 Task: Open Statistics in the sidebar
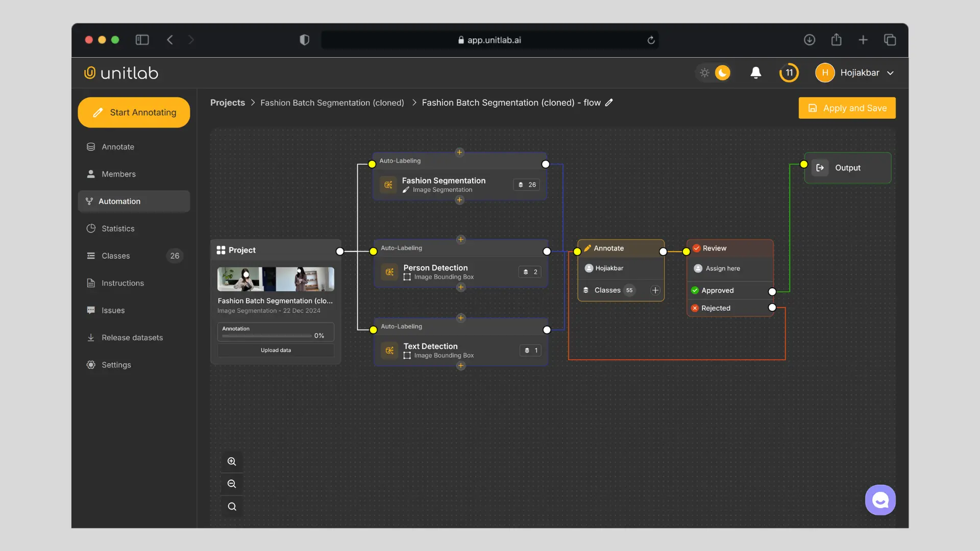[118, 229]
